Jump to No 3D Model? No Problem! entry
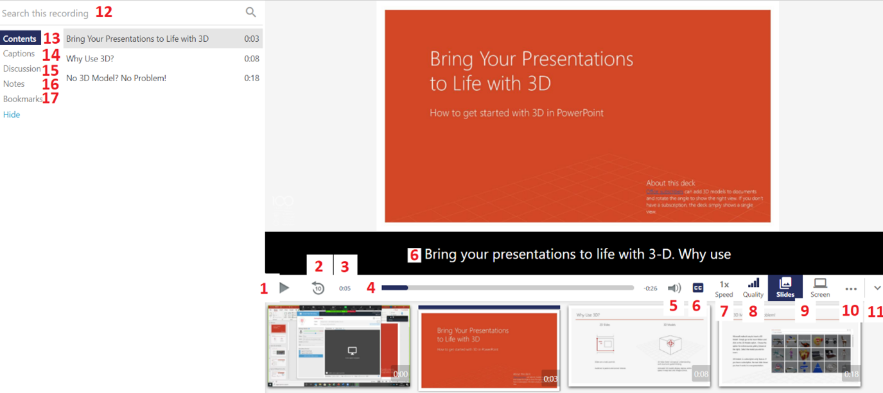Image resolution: width=883 pixels, height=393 pixels. 163,78
